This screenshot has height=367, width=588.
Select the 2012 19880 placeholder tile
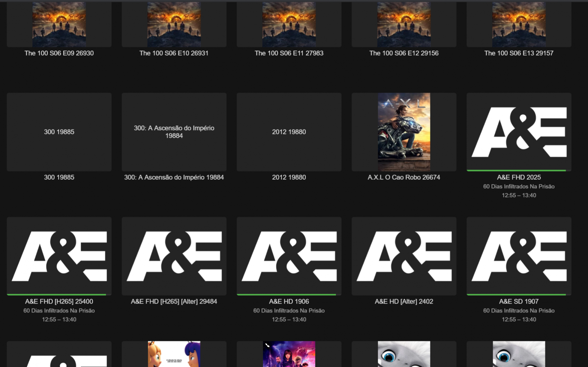point(289,132)
